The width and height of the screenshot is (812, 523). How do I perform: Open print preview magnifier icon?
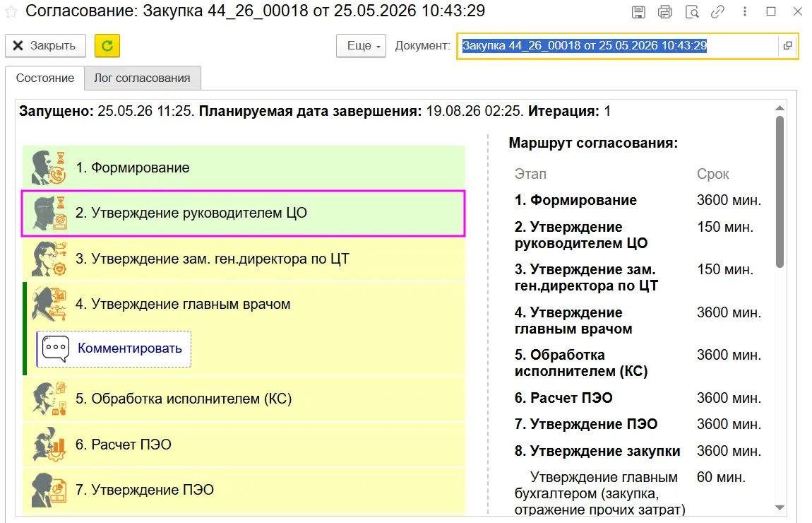pos(692,12)
